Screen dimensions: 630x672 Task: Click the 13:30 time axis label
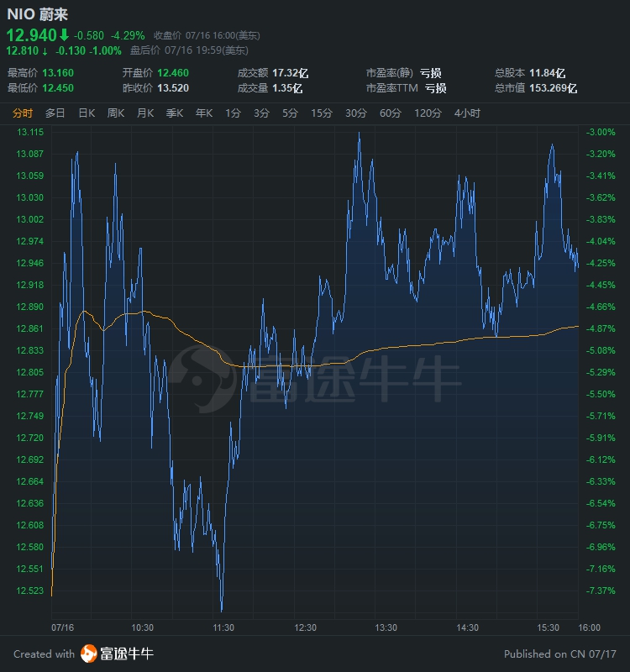[386, 627]
